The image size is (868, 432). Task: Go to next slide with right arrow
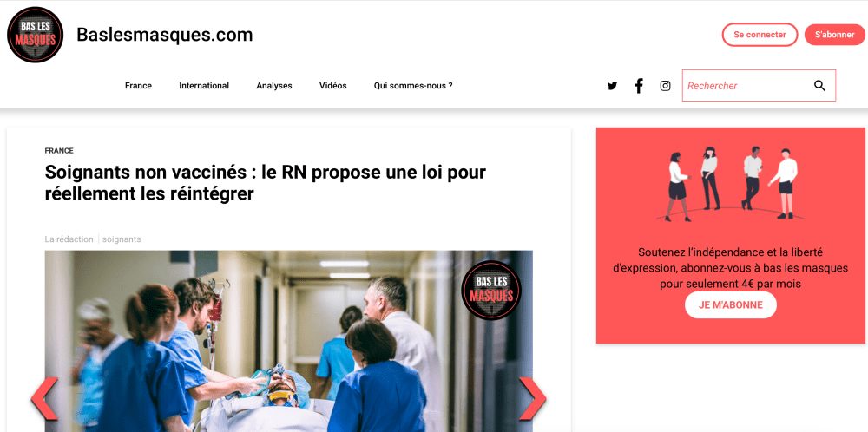[532, 398]
